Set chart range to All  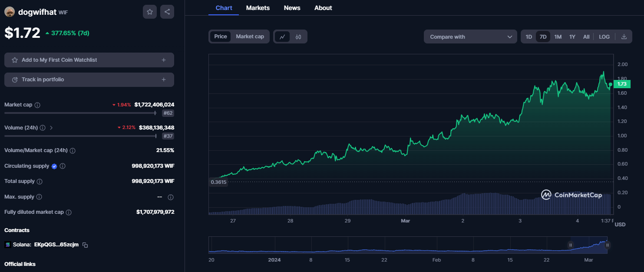586,37
